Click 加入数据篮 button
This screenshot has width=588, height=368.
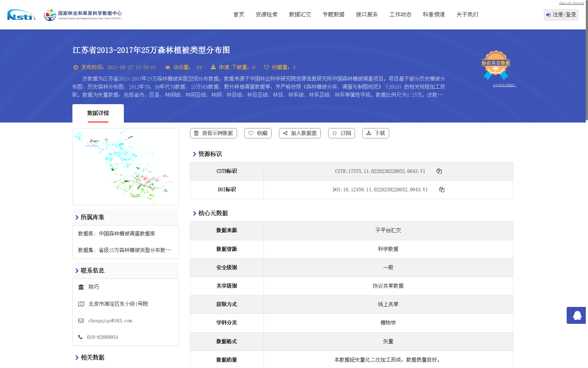click(300, 133)
